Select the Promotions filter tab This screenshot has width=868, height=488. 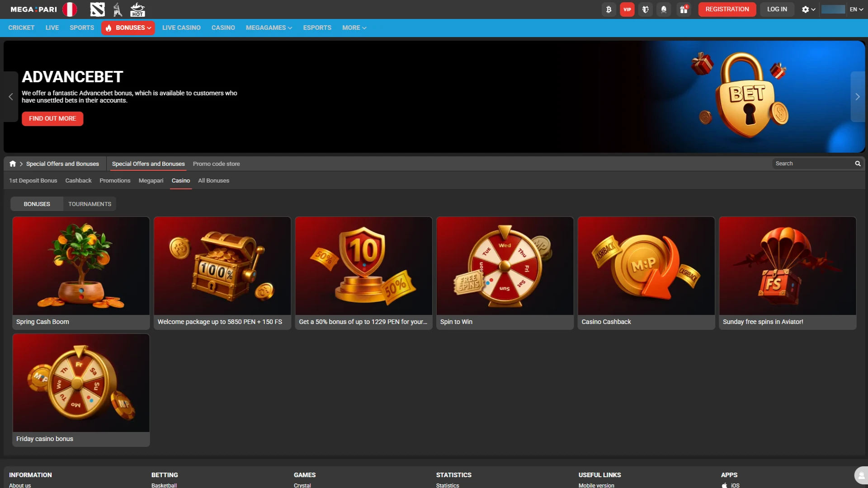pyautogui.click(x=115, y=181)
